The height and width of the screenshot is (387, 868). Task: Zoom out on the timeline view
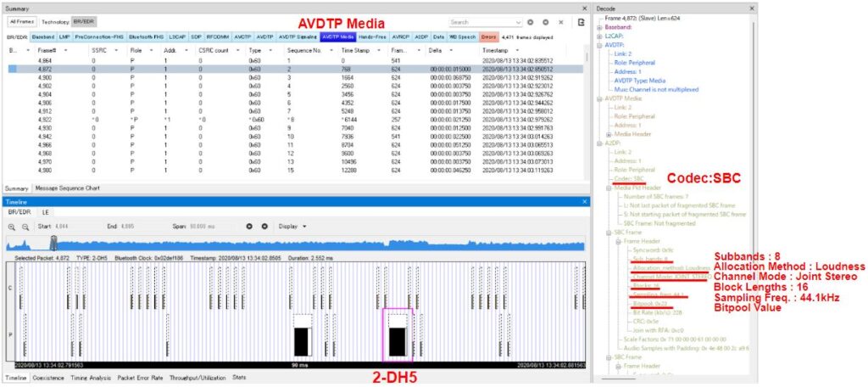coord(26,227)
